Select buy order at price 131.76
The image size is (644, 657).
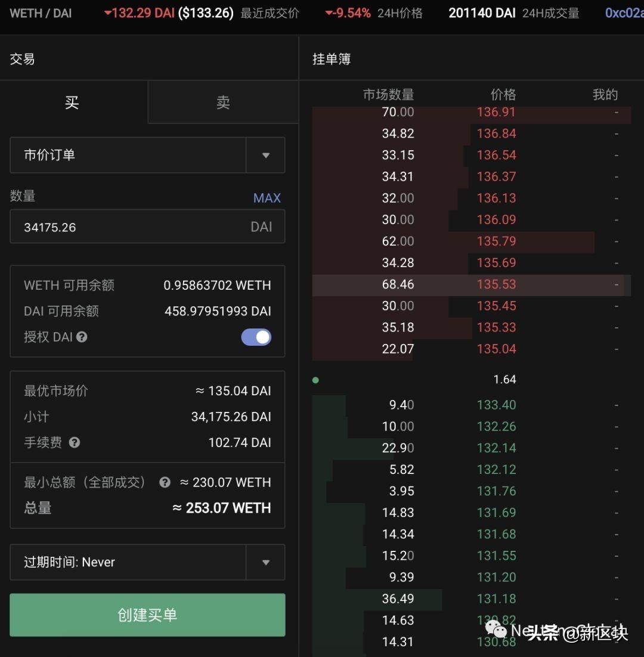pyautogui.click(x=472, y=491)
